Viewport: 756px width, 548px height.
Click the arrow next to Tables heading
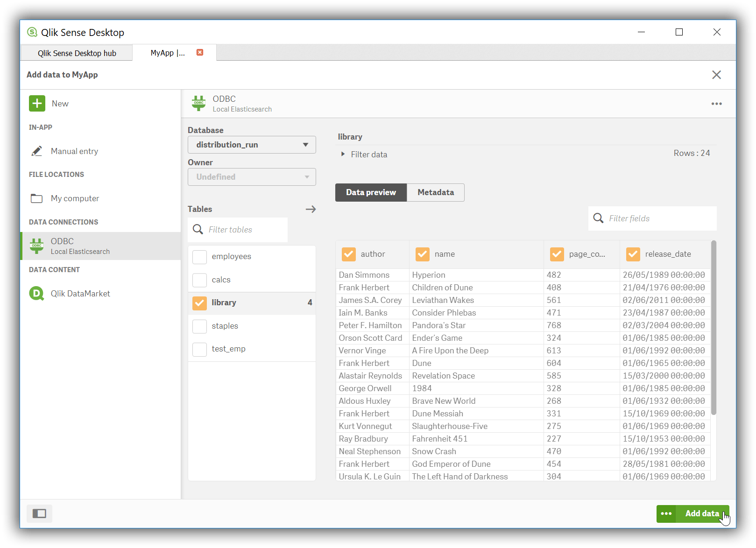pyautogui.click(x=311, y=209)
